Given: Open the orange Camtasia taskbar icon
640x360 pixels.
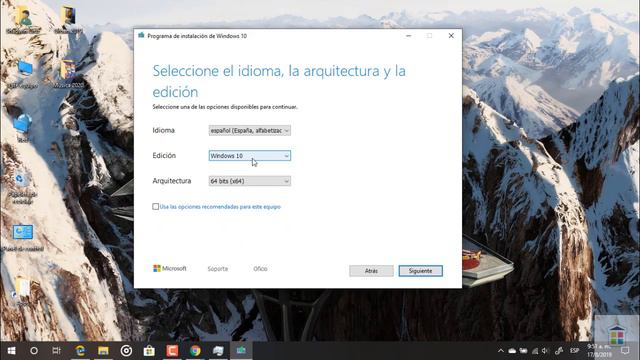Looking at the screenshot, I should pos(172,351).
